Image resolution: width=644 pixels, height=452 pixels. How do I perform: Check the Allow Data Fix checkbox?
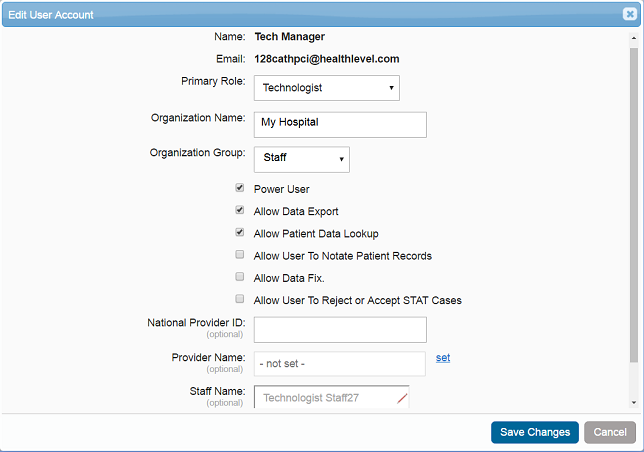click(x=240, y=277)
